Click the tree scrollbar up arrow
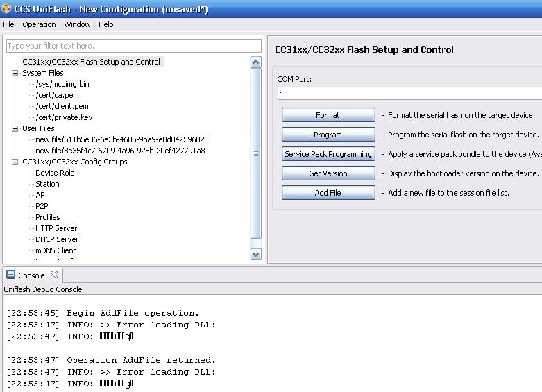The height and width of the screenshot is (392, 542). click(256, 62)
